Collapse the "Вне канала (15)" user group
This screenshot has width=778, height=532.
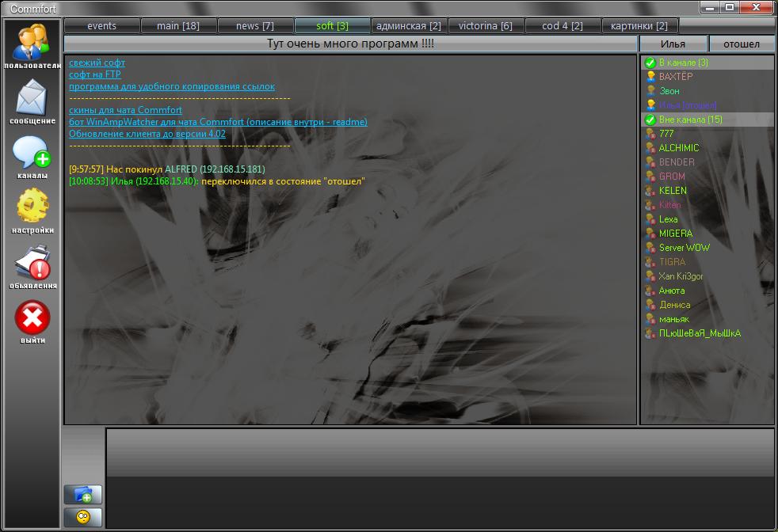[x=650, y=120]
